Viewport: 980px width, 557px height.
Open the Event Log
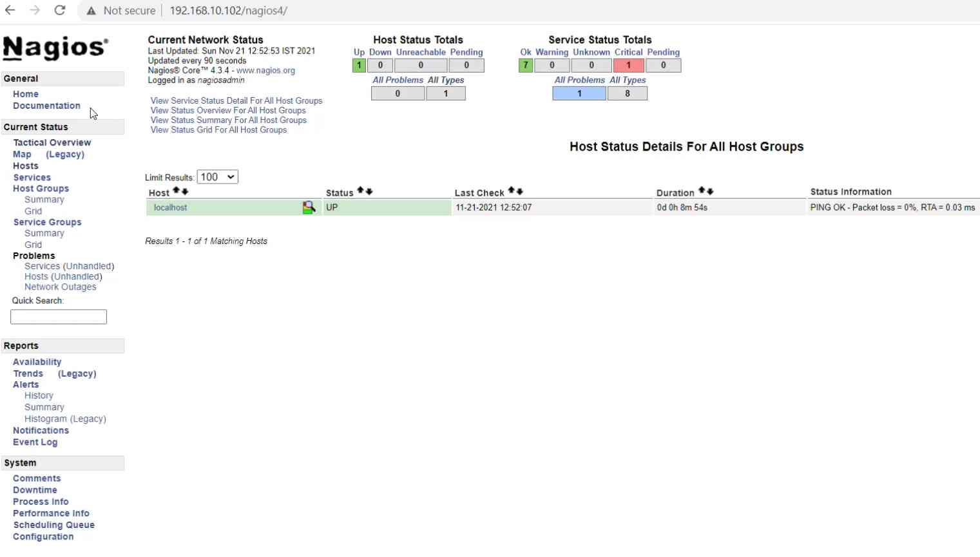click(x=35, y=442)
